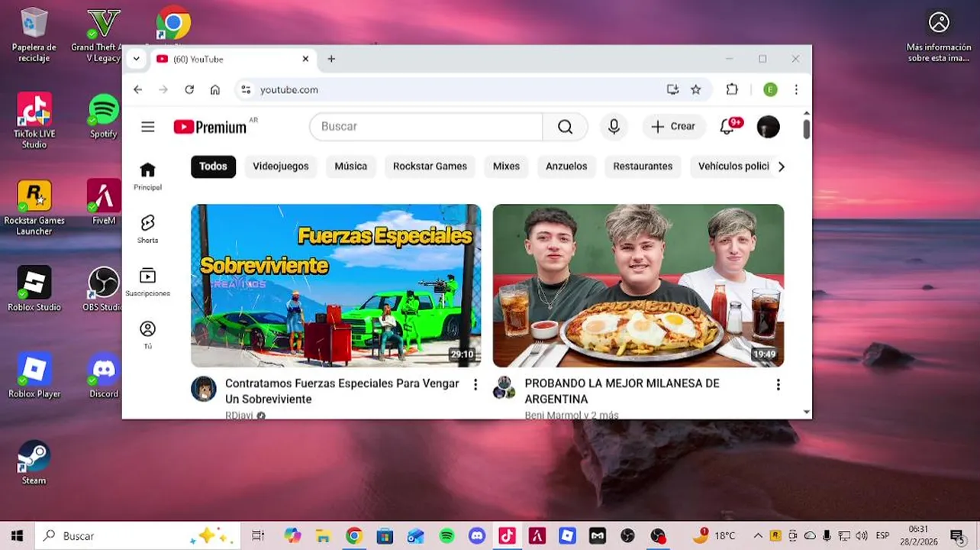This screenshot has width=980, height=550.
Task: Click the page scrollbar down arrow
Action: click(x=807, y=412)
